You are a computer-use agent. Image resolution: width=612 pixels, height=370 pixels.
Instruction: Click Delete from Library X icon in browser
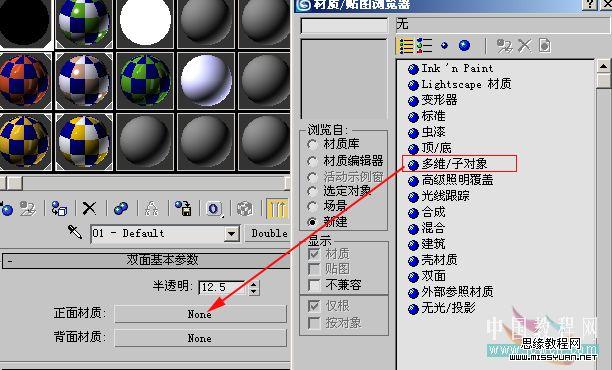[525, 46]
